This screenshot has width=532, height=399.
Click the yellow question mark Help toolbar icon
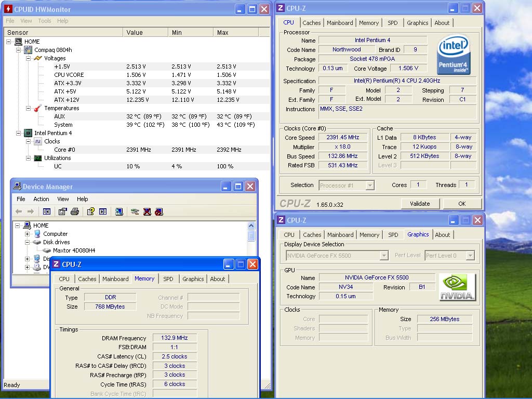pos(90,212)
